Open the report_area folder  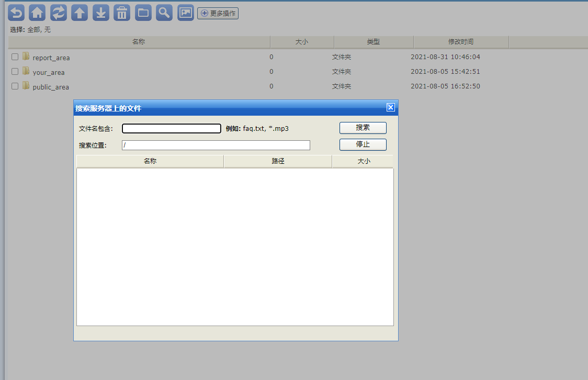point(51,58)
